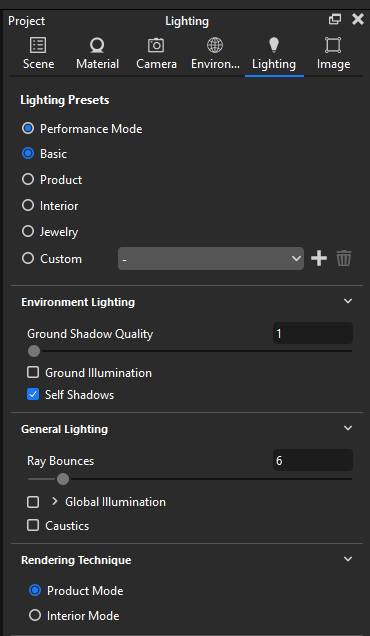Undock the Project panel window
This screenshot has height=636, width=370.
coord(335,19)
